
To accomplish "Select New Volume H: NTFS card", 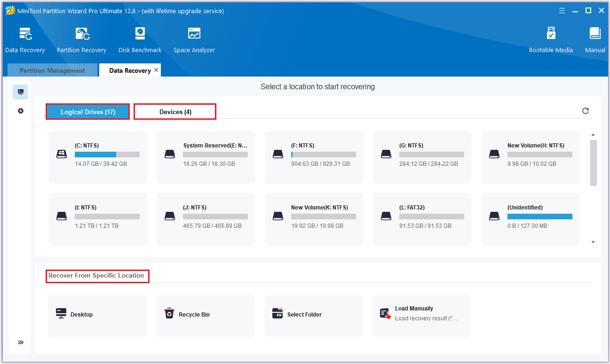I will click(x=531, y=157).
